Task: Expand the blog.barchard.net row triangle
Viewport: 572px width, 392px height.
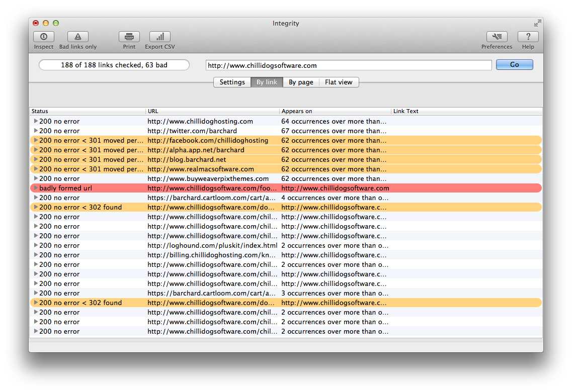Action: point(36,159)
